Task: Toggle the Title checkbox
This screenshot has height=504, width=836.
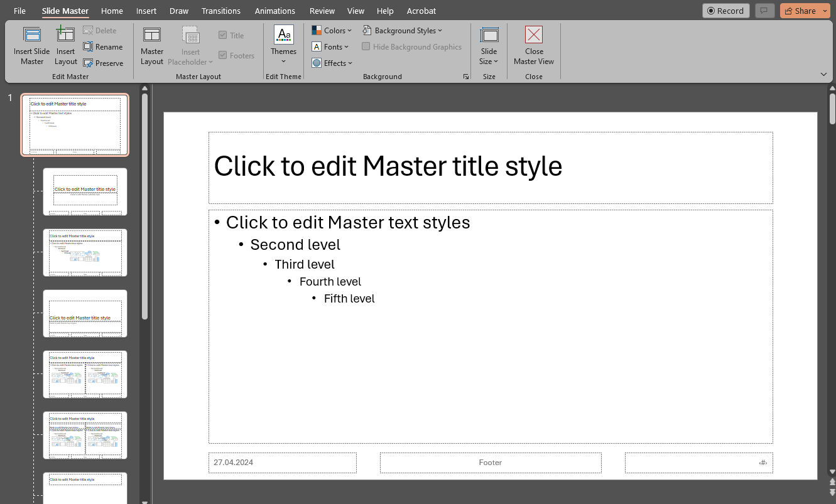Action: [x=222, y=35]
